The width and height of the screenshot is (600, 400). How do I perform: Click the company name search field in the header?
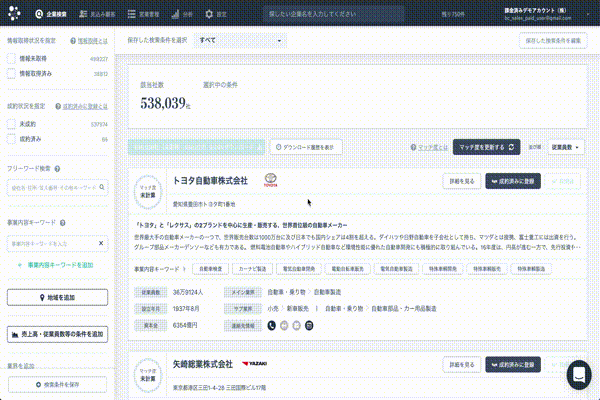tap(333, 14)
